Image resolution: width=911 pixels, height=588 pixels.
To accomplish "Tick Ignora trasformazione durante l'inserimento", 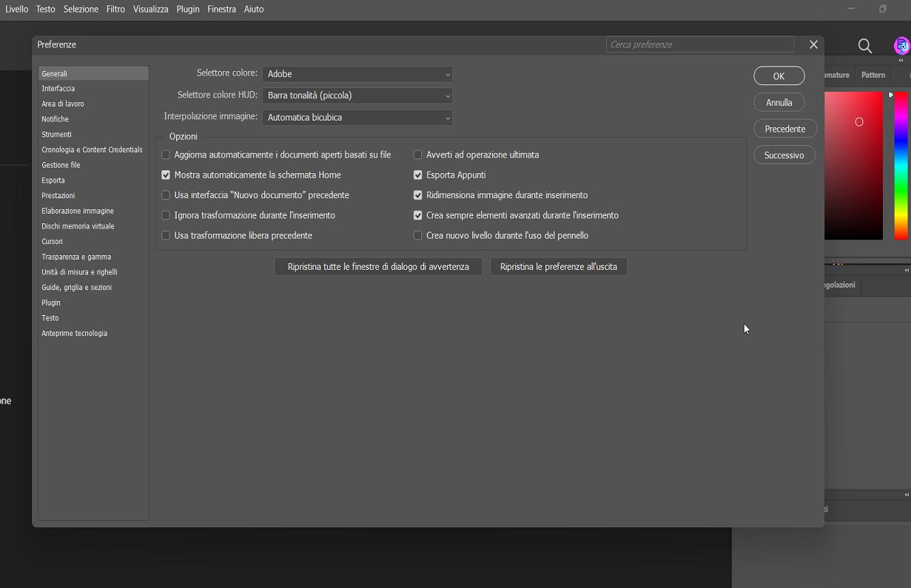I will click(x=166, y=215).
